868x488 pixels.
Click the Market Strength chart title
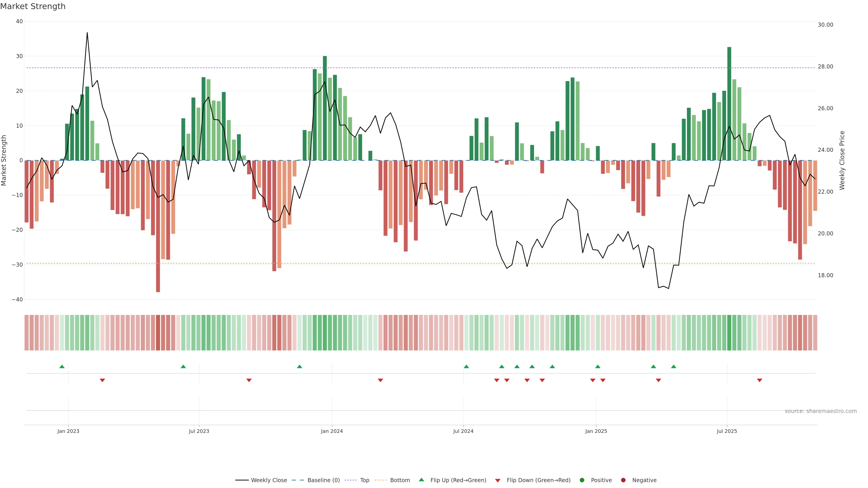(33, 6)
